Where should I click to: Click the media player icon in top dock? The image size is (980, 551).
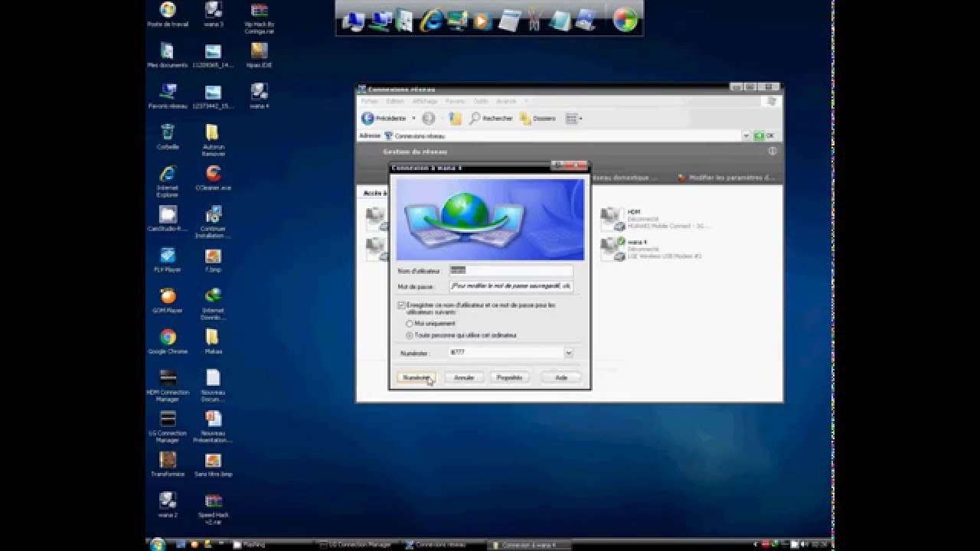(x=482, y=21)
